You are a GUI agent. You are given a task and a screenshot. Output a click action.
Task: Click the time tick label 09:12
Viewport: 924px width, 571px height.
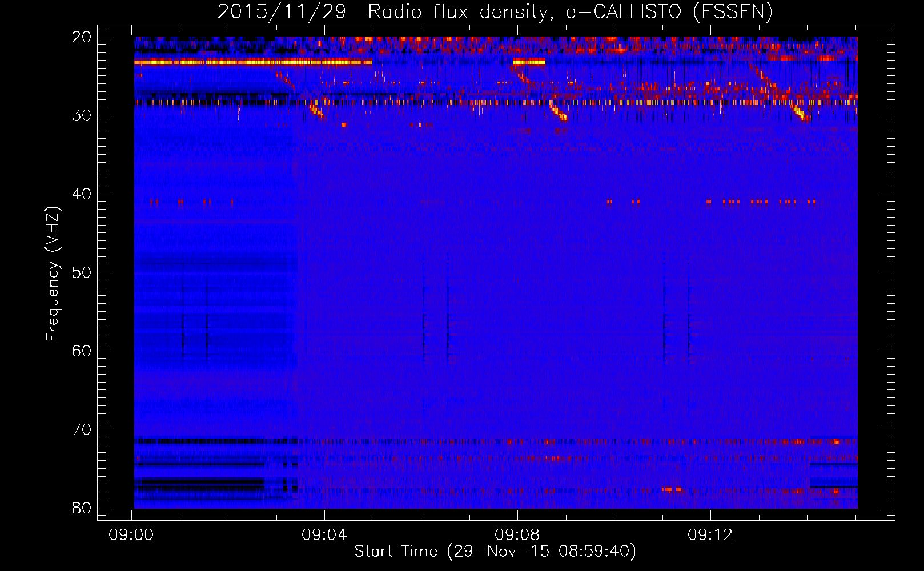tap(710, 535)
